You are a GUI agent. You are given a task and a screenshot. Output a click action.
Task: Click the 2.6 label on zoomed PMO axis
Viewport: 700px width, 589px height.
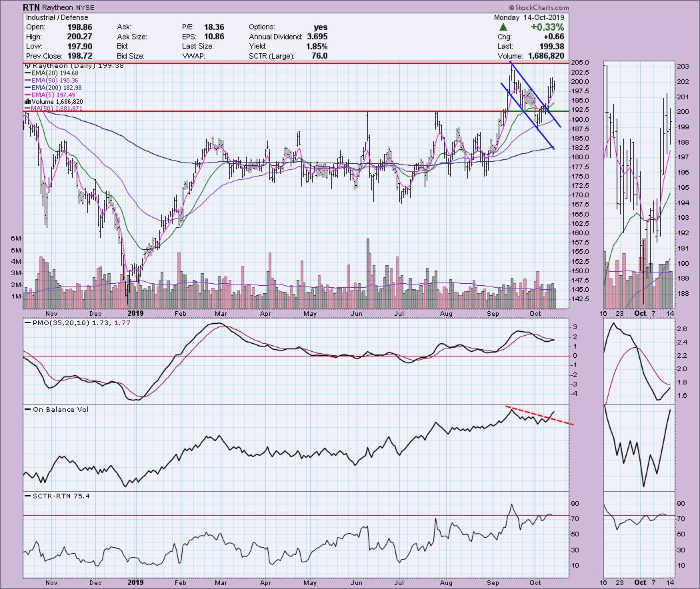pos(682,329)
